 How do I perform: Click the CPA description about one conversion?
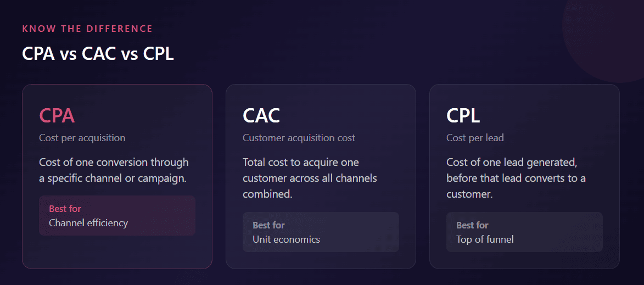(x=114, y=170)
